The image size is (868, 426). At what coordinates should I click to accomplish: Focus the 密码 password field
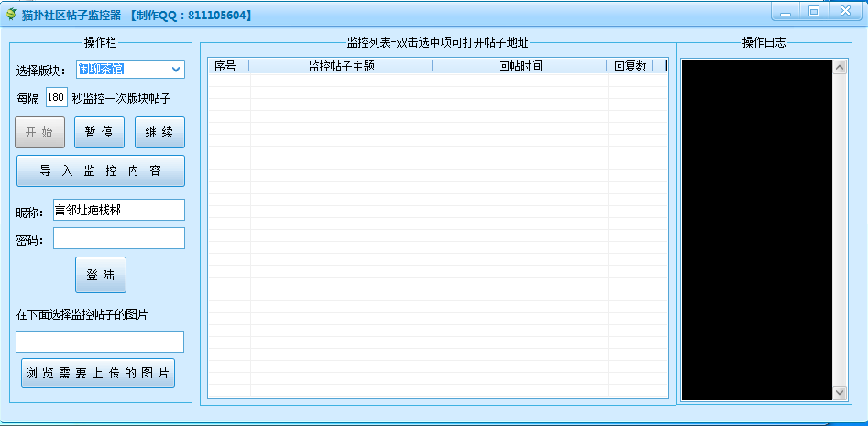coord(119,238)
